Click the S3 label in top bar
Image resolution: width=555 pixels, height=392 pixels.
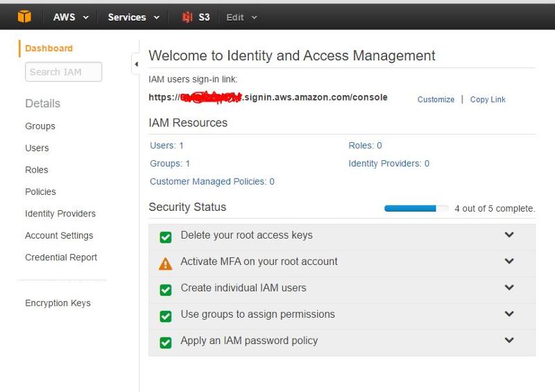tap(204, 17)
